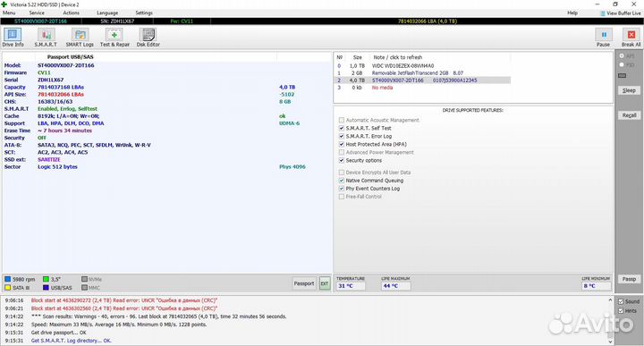The image size is (644, 346).
Task: Click the Erase Time 7 hours 34 minutes value
Action: click(65, 131)
